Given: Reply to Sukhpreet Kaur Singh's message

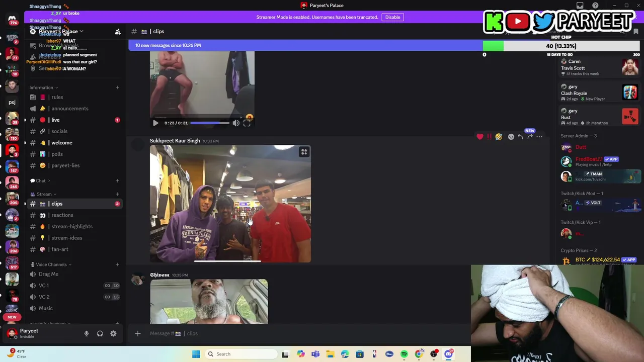Looking at the screenshot, I should (520, 137).
